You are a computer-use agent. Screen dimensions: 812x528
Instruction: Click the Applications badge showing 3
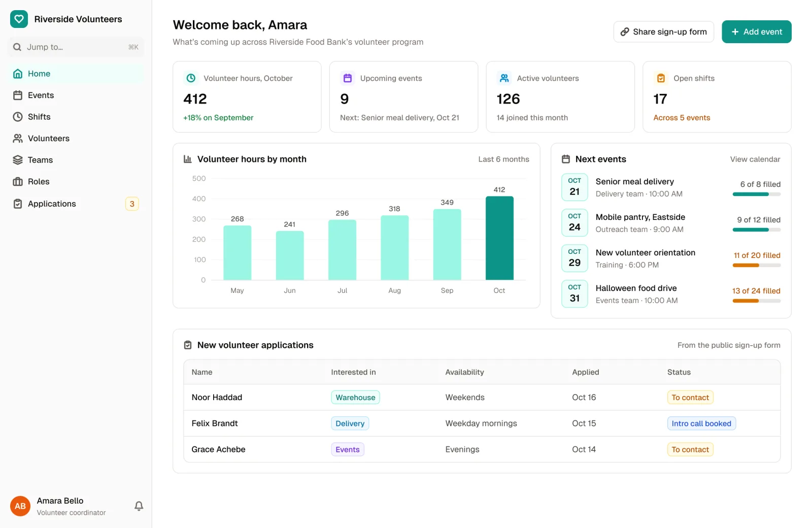[x=132, y=204]
